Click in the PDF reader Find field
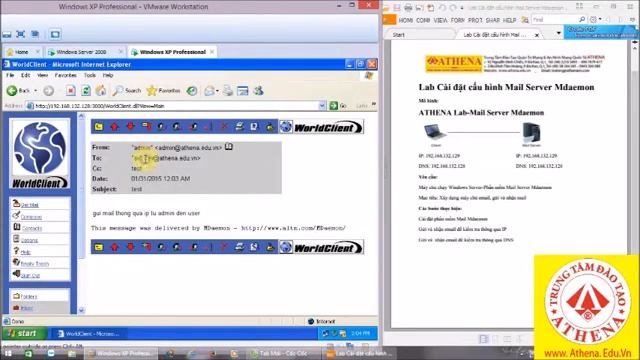Image resolution: width=640 pixels, height=360 pixels. click(554, 19)
